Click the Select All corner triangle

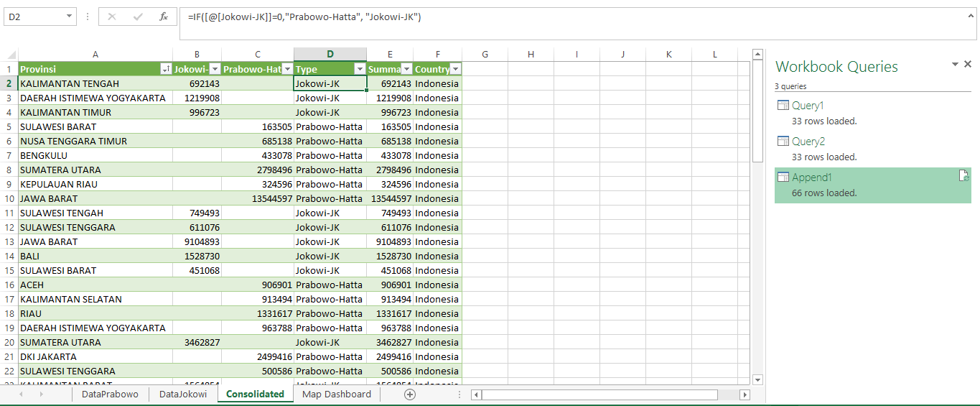(9, 55)
